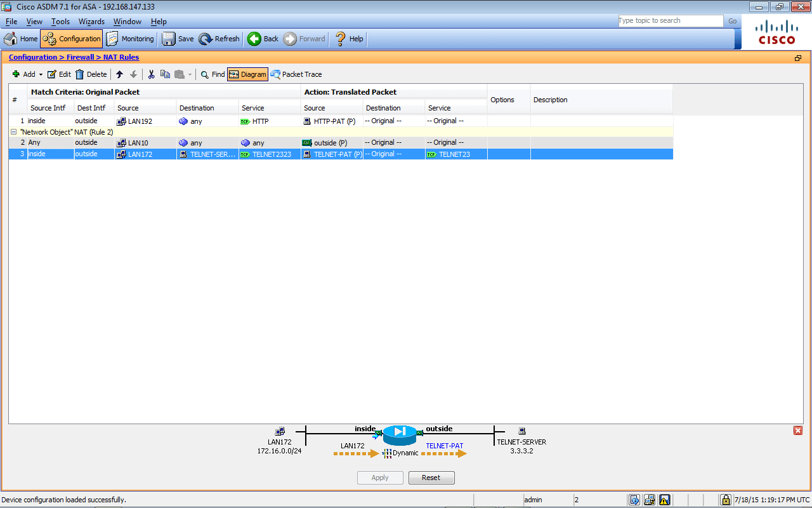Click the floppy disk warning status icon
The width and height of the screenshot is (812, 508).
pos(665,500)
